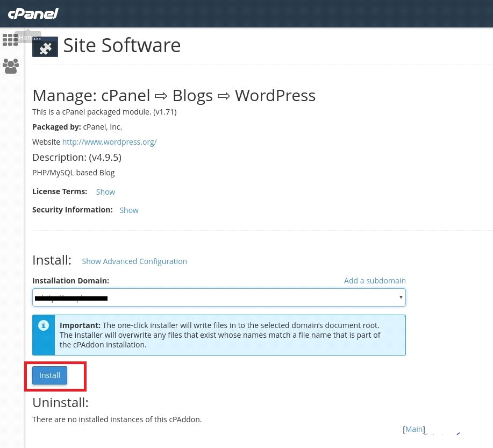Screen dimensions: 493x448
Task: Open the http://www.wordpress.org/ website link
Action: pos(109,141)
